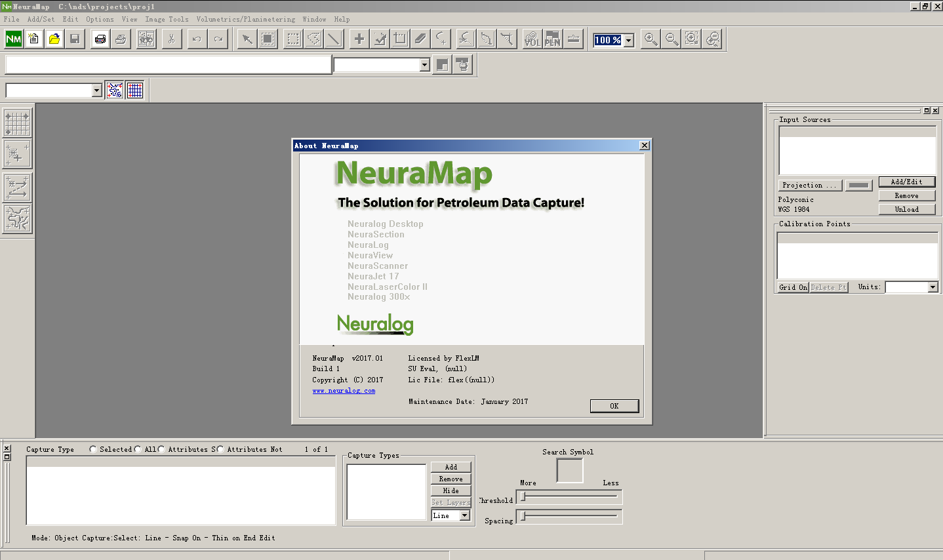Viewport: 943px width, 560px height.
Task: Click the Spacing slider handle
Action: coord(523,516)
